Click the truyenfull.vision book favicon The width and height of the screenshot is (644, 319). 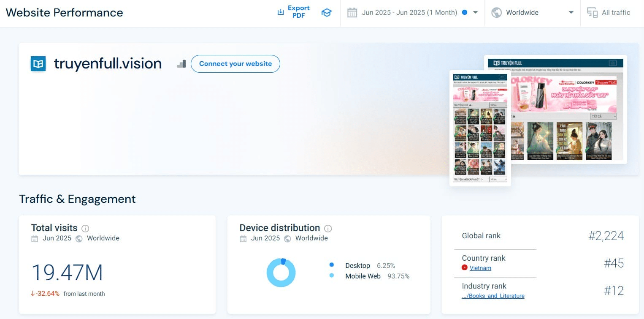tap(38, 64)
